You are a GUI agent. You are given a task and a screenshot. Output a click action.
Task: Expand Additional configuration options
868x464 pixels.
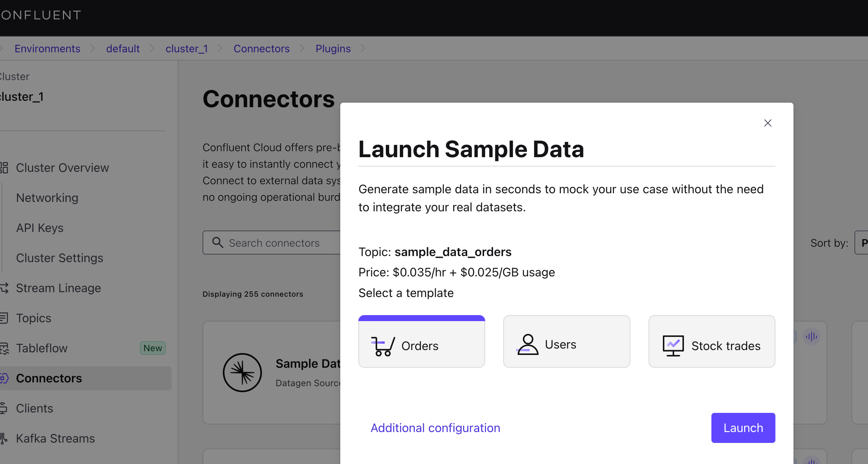pos(435,428)
